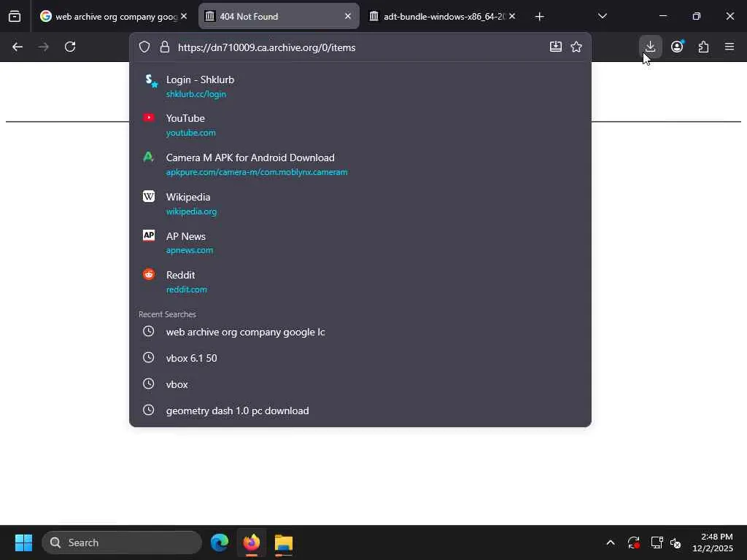Open the Wikipedia suggestion

point(360,203)
